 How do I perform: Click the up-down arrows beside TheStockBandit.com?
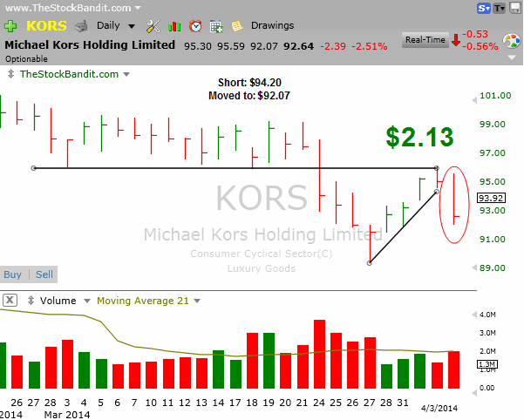[x=10, y=74]
